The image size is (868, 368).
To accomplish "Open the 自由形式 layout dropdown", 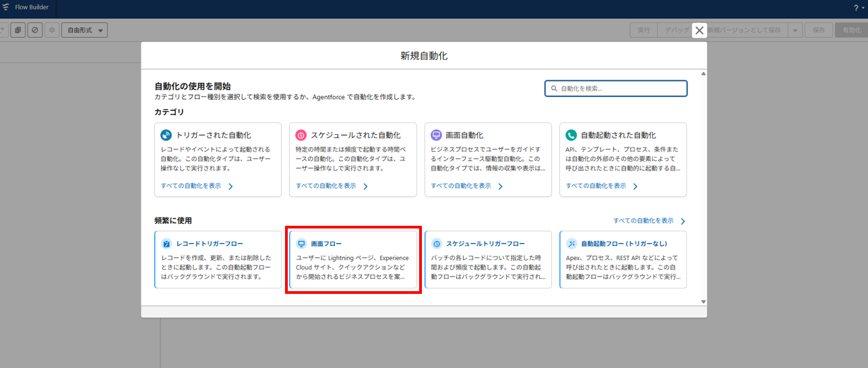I will click(x=84, y=30).
